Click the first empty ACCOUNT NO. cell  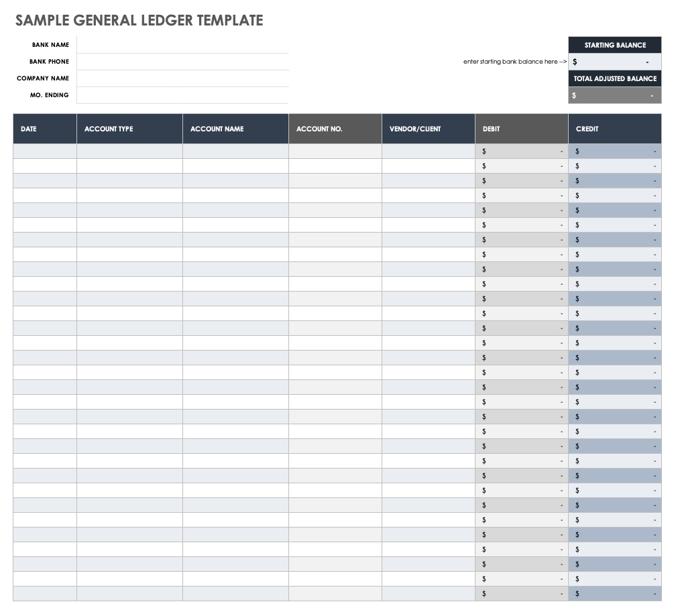point(334,151)
